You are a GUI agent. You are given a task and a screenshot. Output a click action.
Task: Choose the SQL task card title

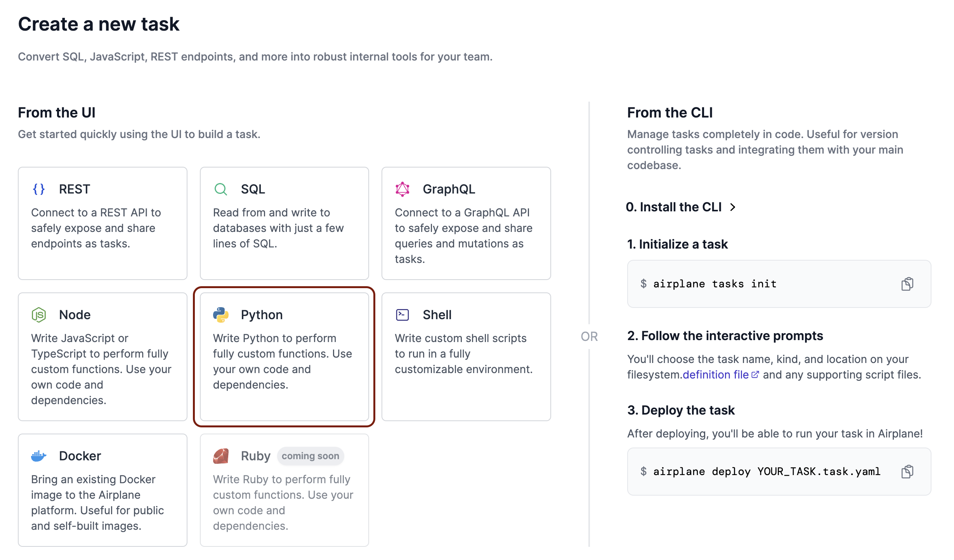point(253,189)
